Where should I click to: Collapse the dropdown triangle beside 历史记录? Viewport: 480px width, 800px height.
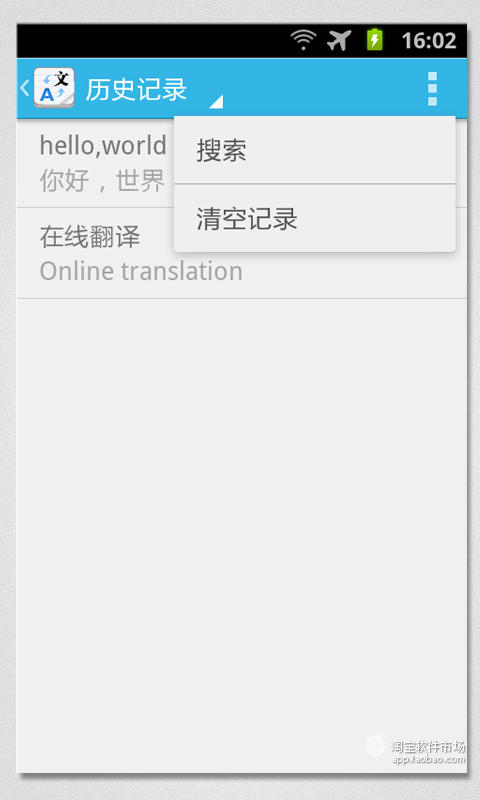216,102
